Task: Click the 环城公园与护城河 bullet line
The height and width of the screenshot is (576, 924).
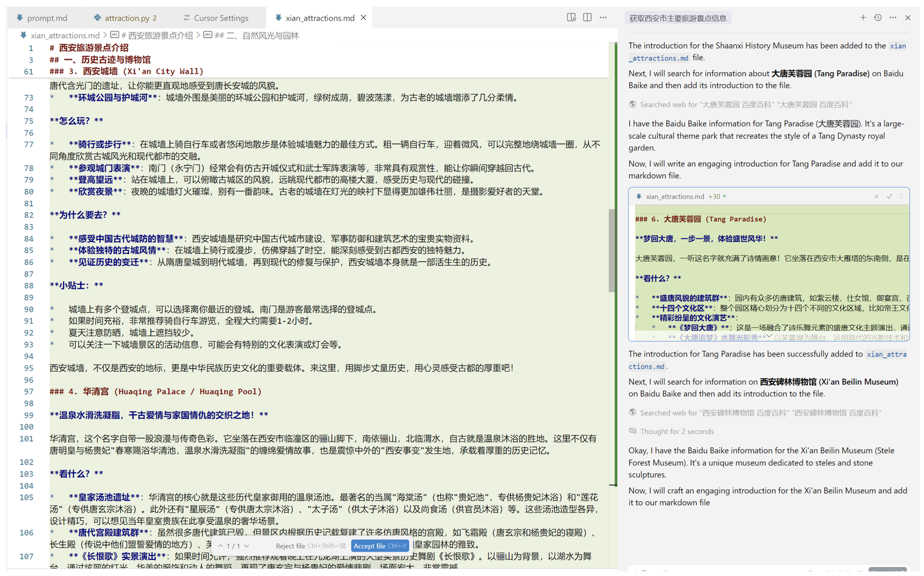Action: point(284,98)
